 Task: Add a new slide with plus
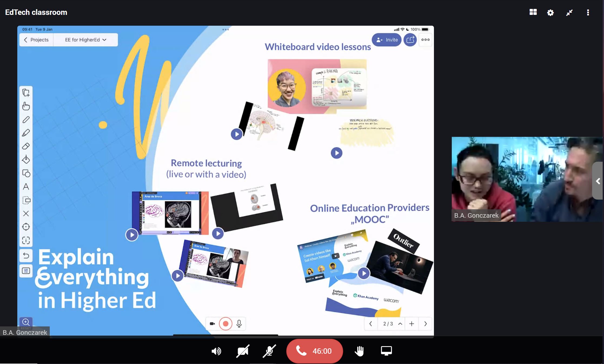click(411, 324)
